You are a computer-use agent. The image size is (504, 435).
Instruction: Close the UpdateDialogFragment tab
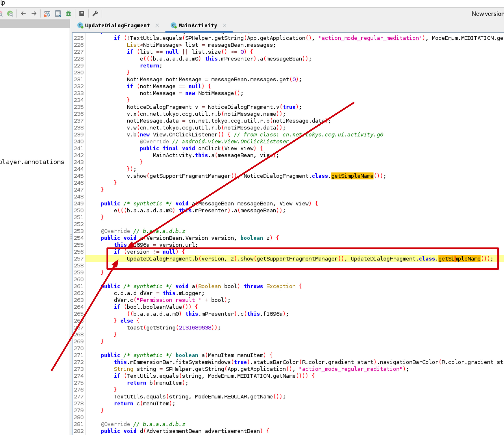[157, 25]
